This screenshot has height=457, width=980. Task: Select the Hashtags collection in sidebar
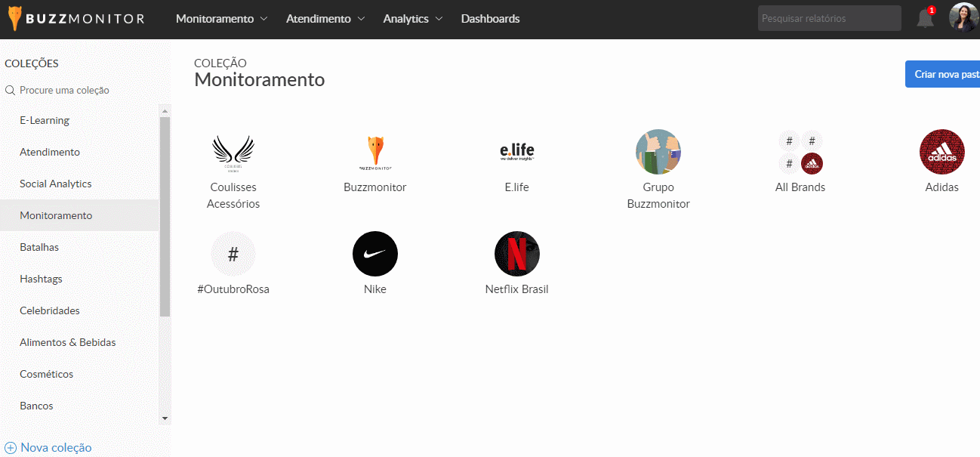pyautogui.click(x=41, y=279)
